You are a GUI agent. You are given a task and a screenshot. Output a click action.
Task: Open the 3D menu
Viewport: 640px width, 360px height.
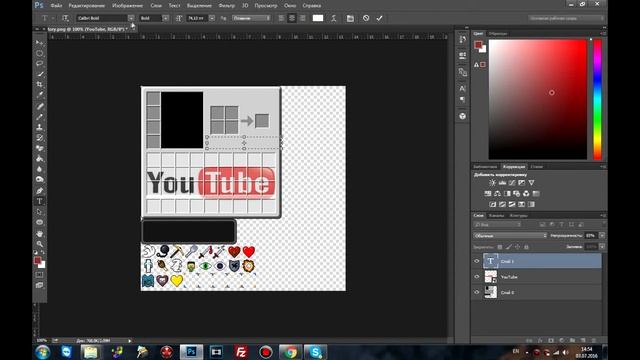click(245, 6)
